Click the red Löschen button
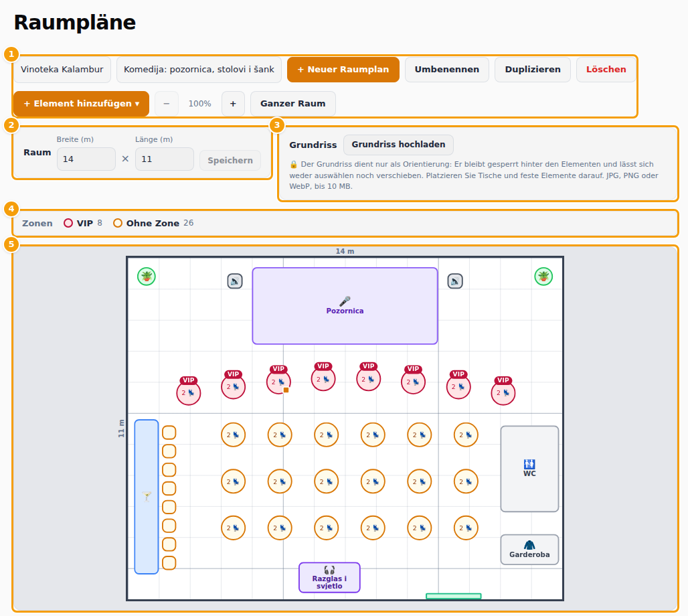The width and height of the screenshot is (688, 616). coord(606,70)
